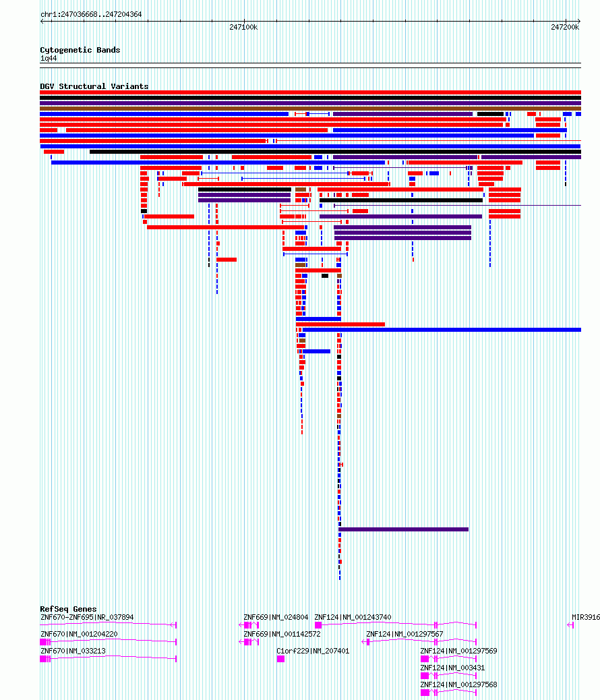Open the ZNF124|NM_001243740 gene label

pos(353,618)
